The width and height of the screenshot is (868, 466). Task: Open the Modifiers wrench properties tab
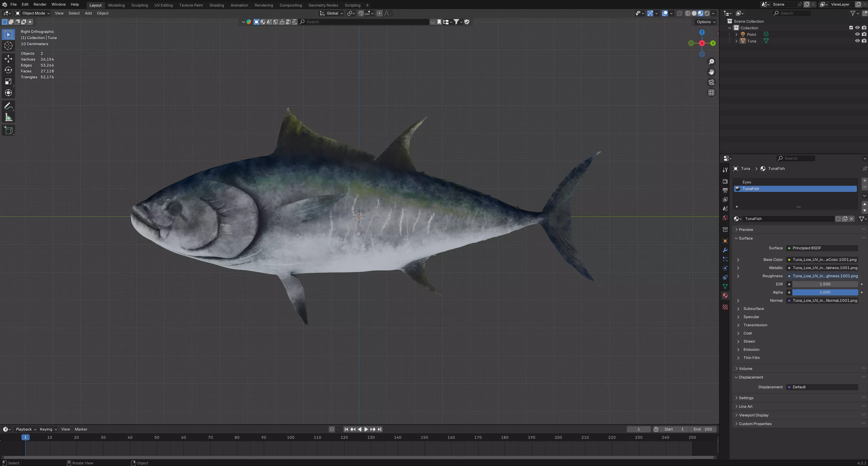pyautogui.click(x=725, y=250)
